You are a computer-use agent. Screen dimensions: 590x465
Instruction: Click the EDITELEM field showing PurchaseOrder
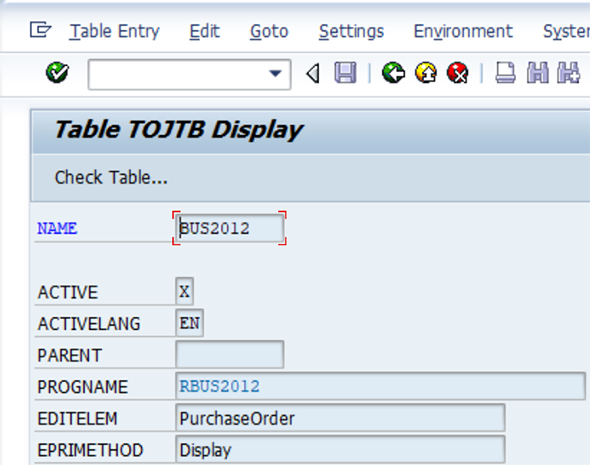click(x=340, y=418)
